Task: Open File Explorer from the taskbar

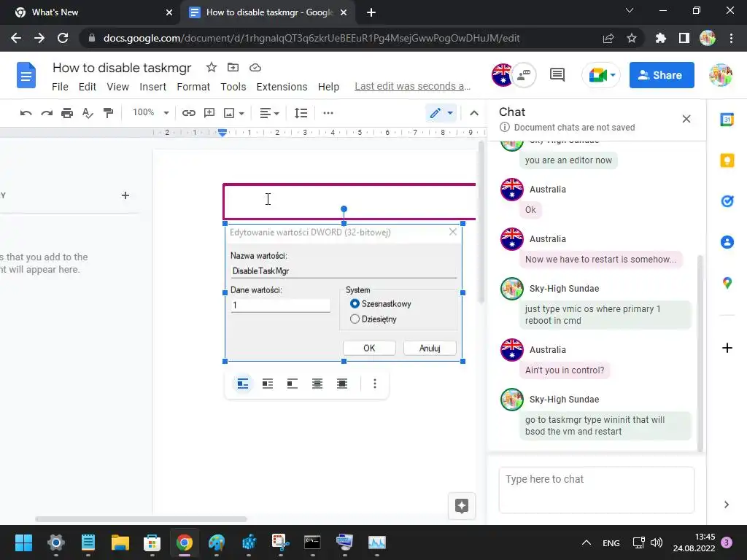Action: 120,542
